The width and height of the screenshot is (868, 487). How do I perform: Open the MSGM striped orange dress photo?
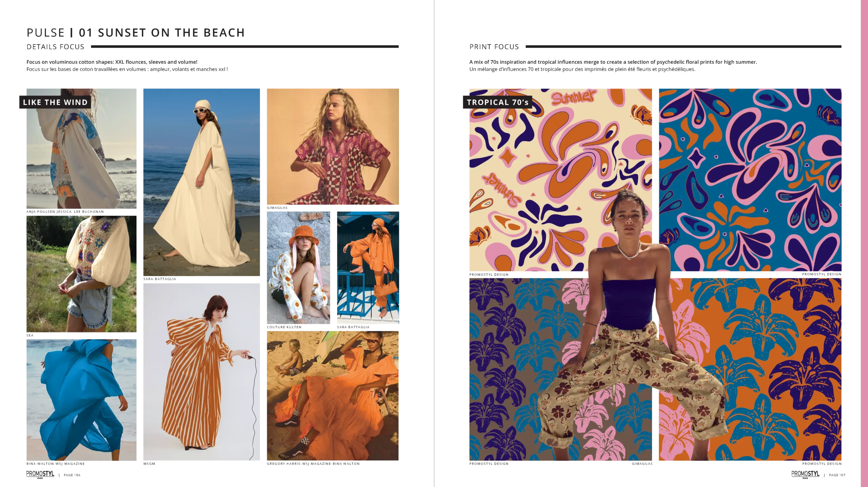[201, 372]
